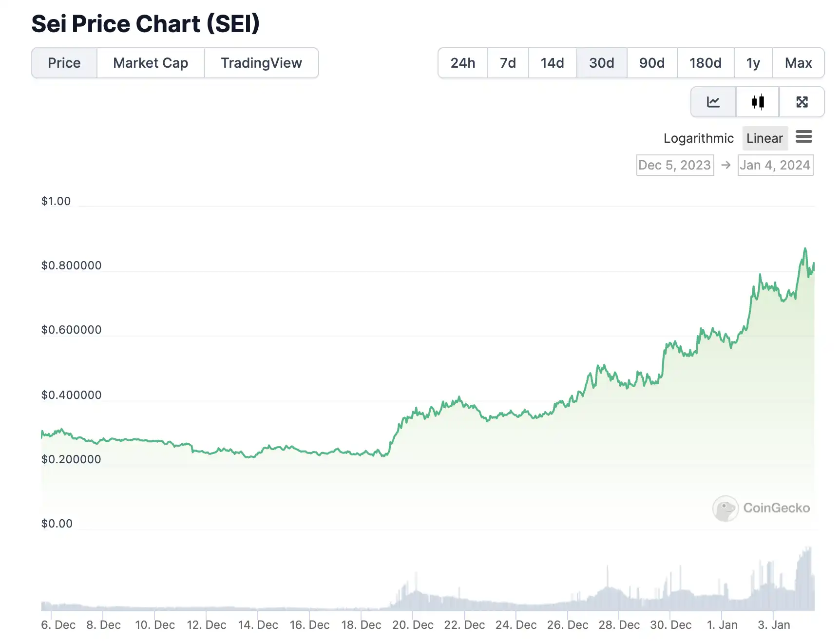
Task: Click the CoinGecko logo watermark
Action: click(x=761, y=508)
